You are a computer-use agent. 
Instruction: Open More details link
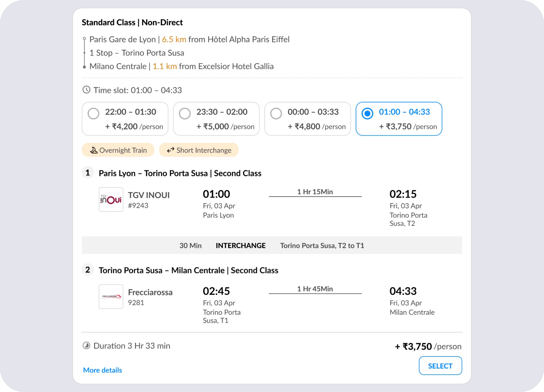click(102, 370)
